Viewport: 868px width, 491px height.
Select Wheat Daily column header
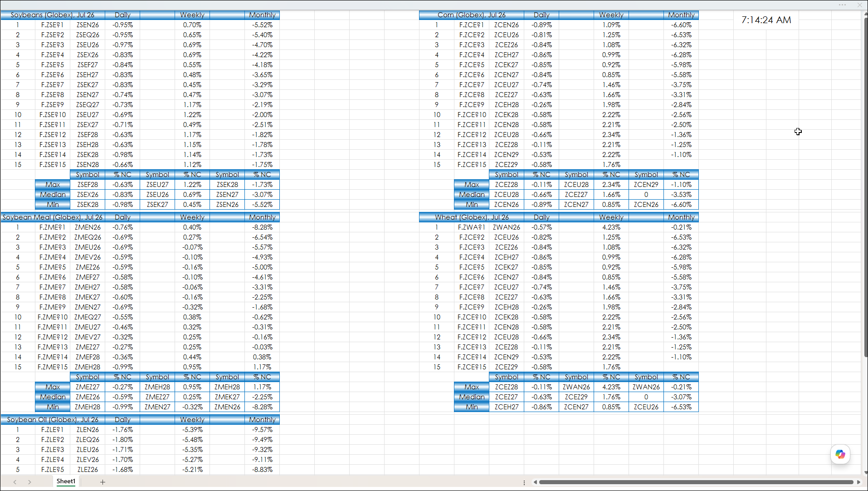541,217
